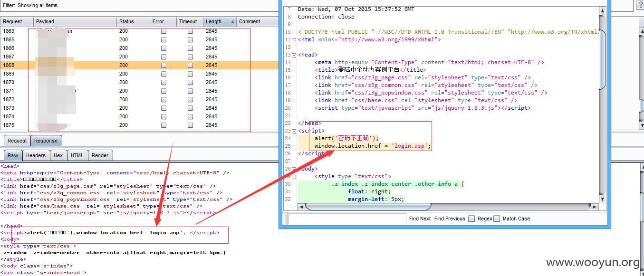
Task: Sort results by Status column header
Action: (134, 21)
